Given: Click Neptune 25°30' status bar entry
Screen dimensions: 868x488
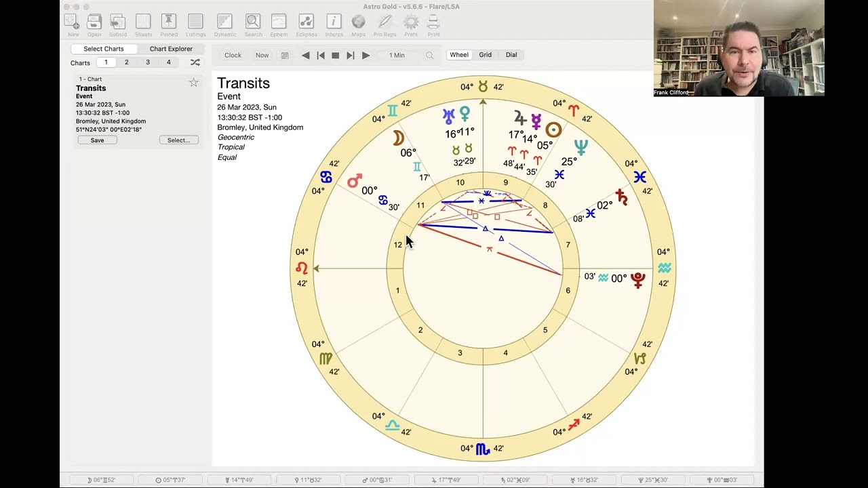Looking at the screenshot, I should [x=652, y=480].
